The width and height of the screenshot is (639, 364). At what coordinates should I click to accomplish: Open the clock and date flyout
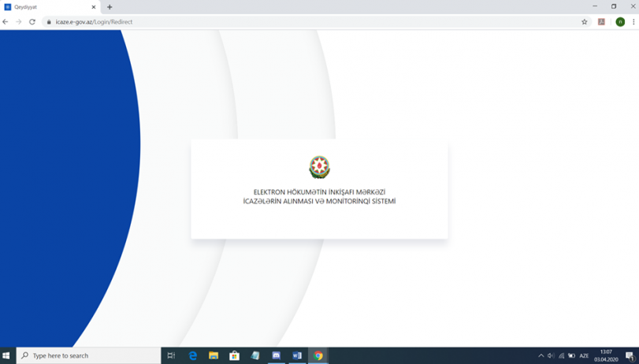point(606,355)
